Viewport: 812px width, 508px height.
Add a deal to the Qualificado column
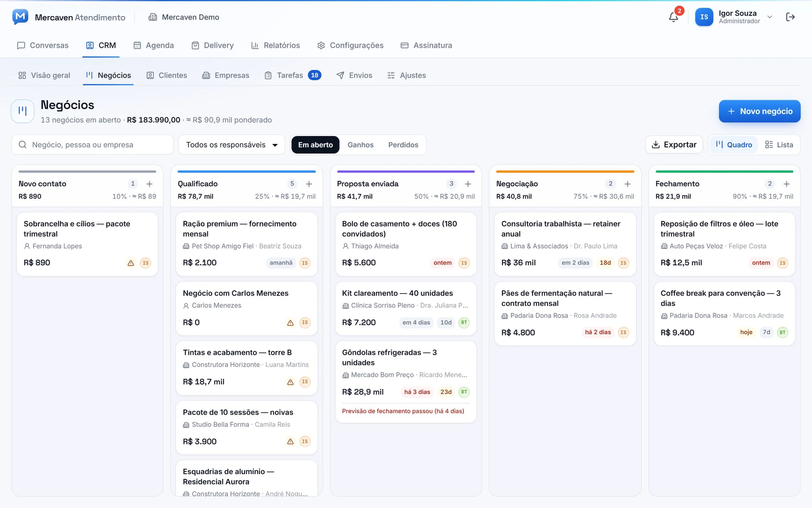(309, 184)
